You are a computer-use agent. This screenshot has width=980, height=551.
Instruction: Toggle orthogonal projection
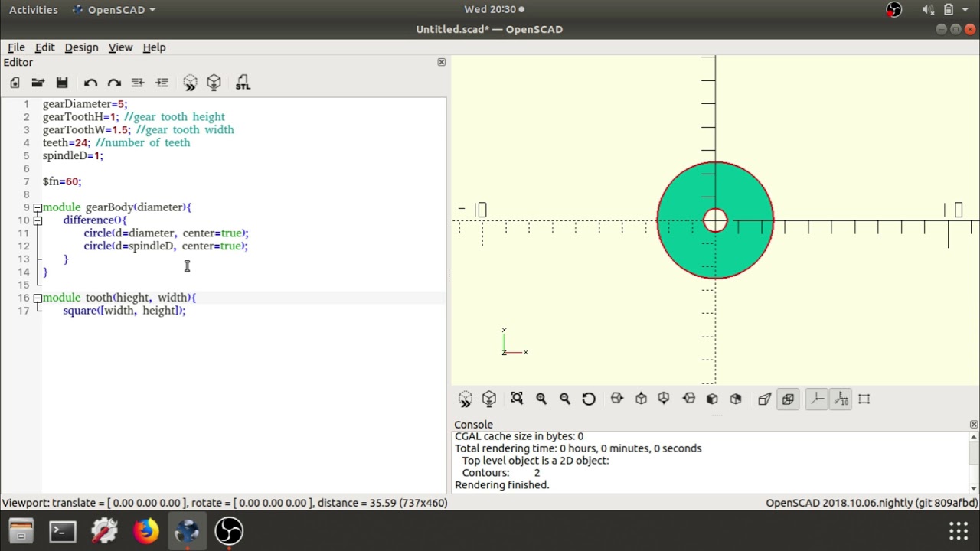click(x=788, y=399)
